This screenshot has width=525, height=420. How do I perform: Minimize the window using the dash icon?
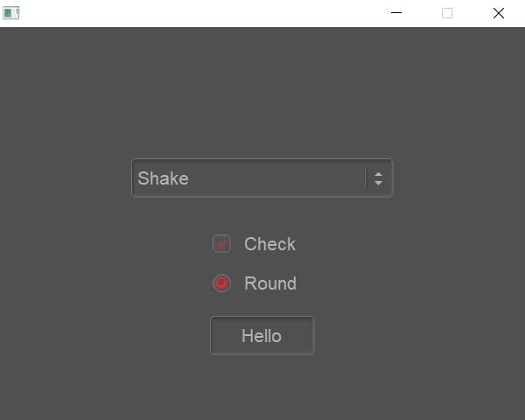pyautogui.click(x=396, y=13)
